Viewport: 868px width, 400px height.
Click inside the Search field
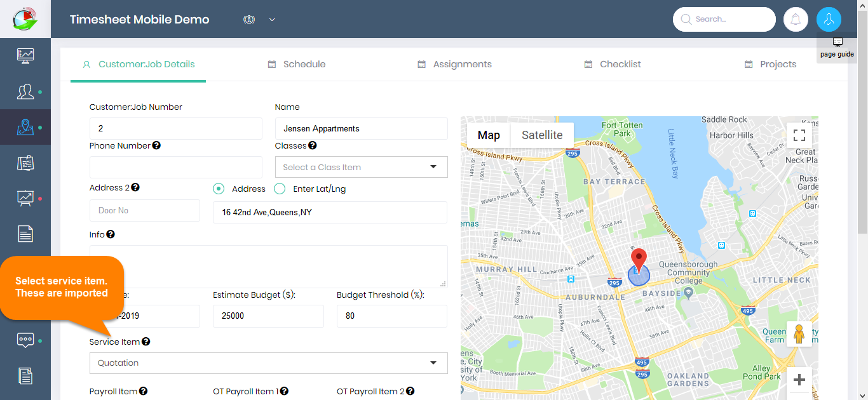724,19
